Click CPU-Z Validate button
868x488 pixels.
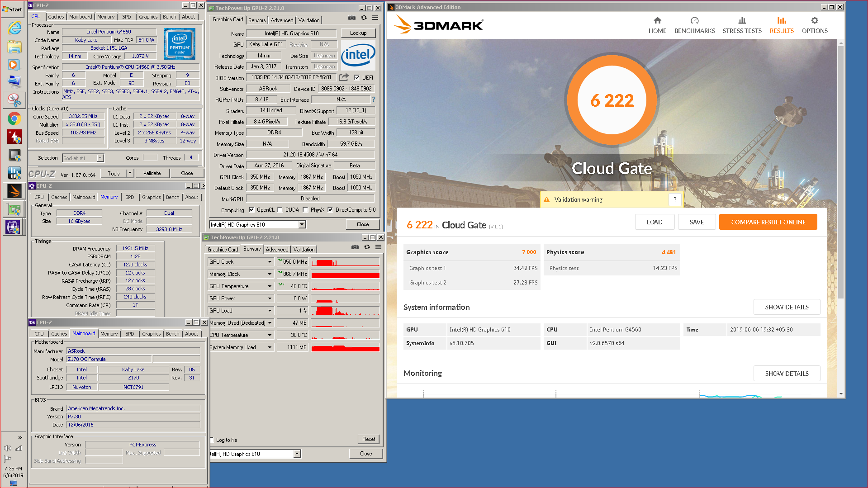click(152, 173)
